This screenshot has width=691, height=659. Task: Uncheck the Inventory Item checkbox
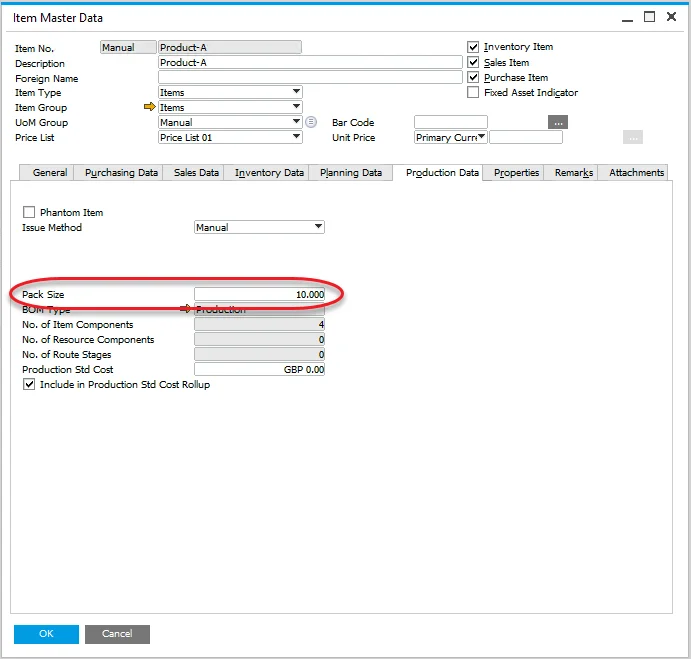[474, 47]
